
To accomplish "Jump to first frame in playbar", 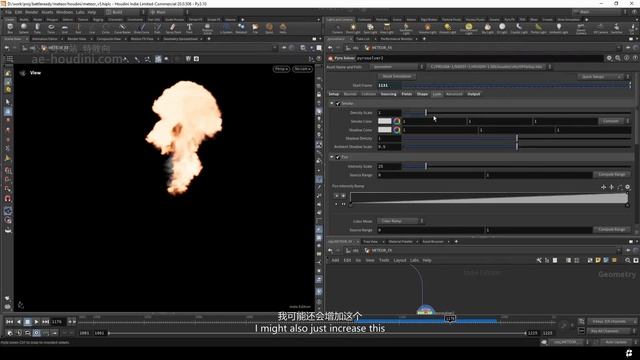I will point(9,322).
